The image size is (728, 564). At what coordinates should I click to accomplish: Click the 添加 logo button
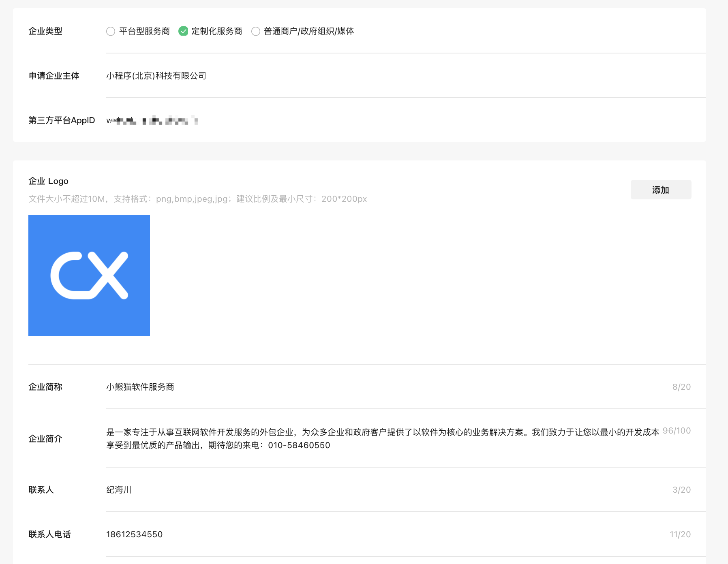click(661, 190)
